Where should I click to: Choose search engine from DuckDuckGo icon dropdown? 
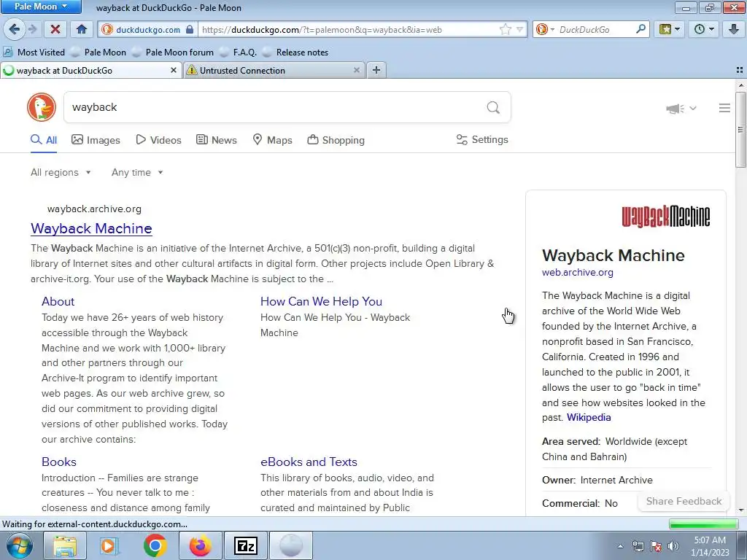pos(546,29)
